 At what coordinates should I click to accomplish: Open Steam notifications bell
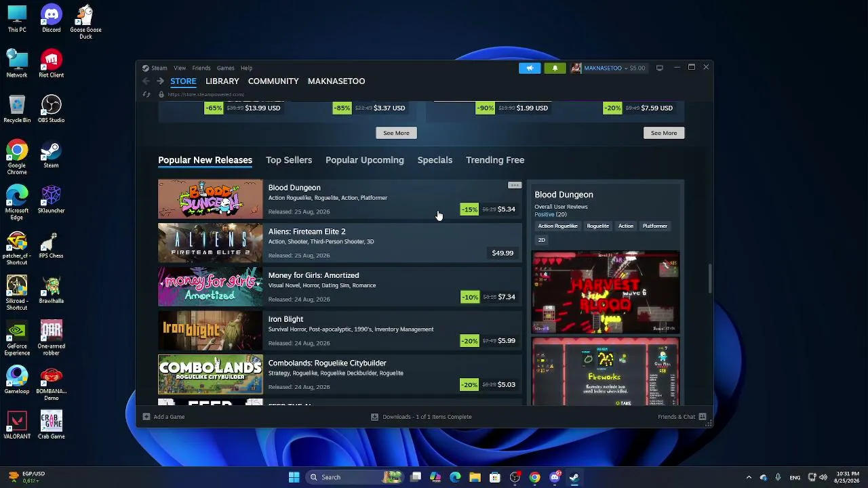[555, 68]
